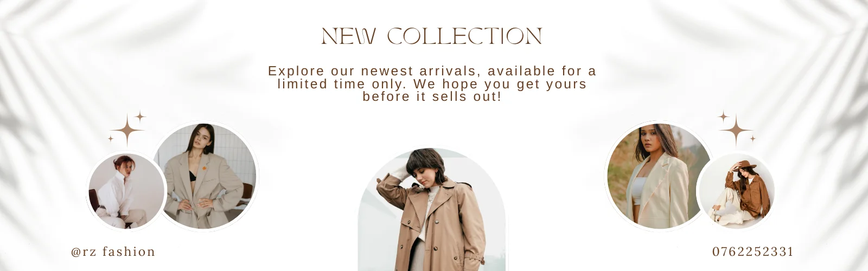Click the NEW COLLECTION heading

tap(432, 36)
